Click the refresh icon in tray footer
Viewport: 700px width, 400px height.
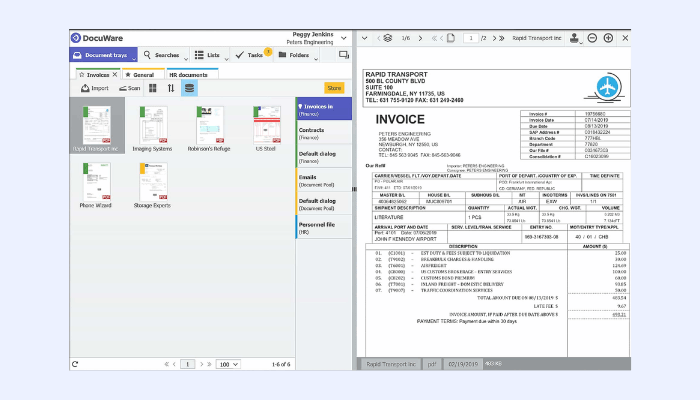[75, 364]
